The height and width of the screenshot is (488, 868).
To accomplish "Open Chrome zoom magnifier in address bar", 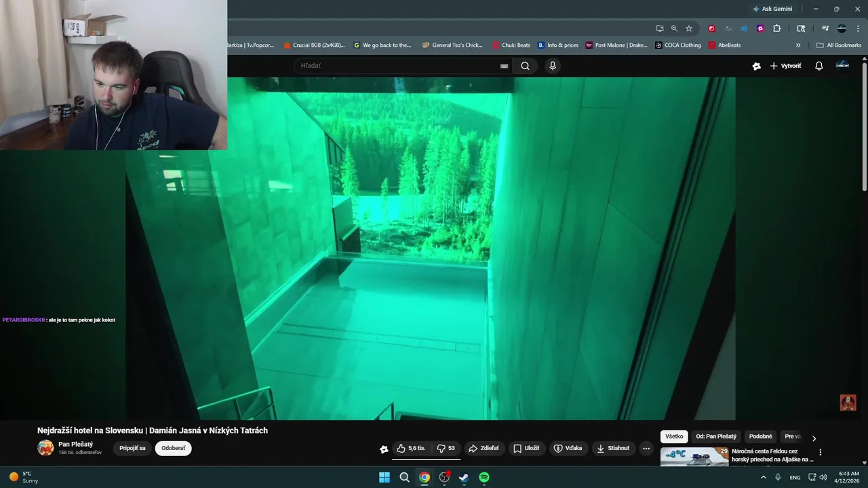I will coord(674,28).
